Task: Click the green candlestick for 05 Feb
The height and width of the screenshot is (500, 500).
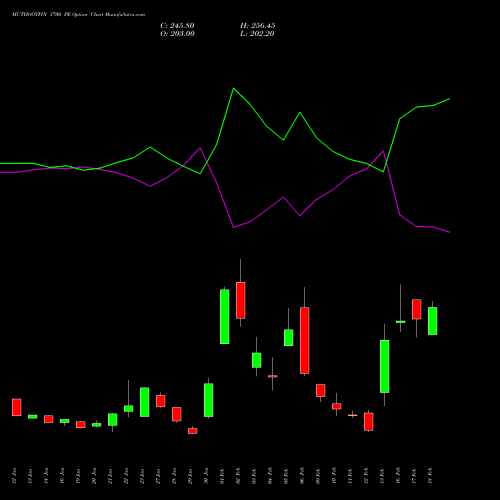Action: [x=289, y=337]
